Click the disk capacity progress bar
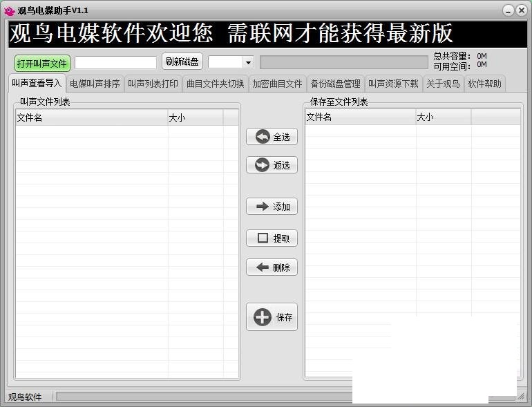This screenshot has height=407, width=532. point(343,62)
